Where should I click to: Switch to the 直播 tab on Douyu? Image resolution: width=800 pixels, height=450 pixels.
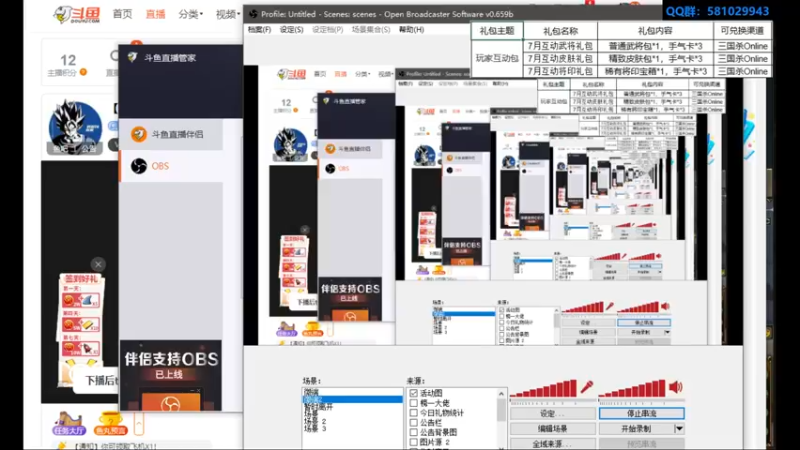click(156, 14)
